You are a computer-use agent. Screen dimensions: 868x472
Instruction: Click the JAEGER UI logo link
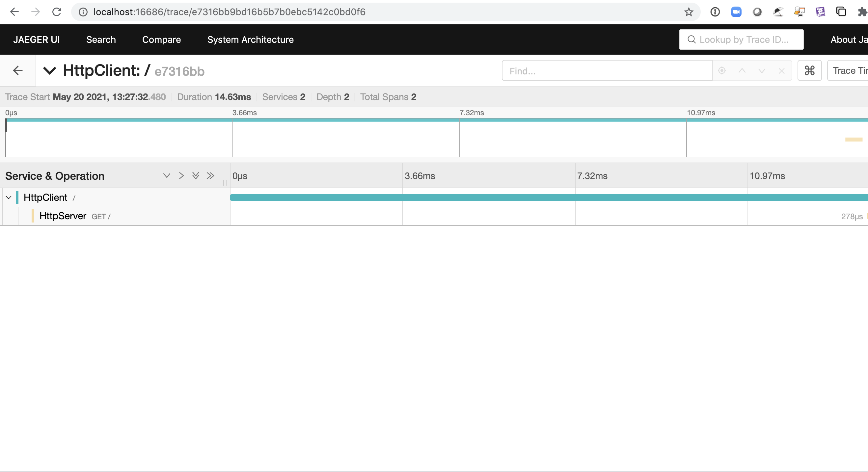(37, 39)
